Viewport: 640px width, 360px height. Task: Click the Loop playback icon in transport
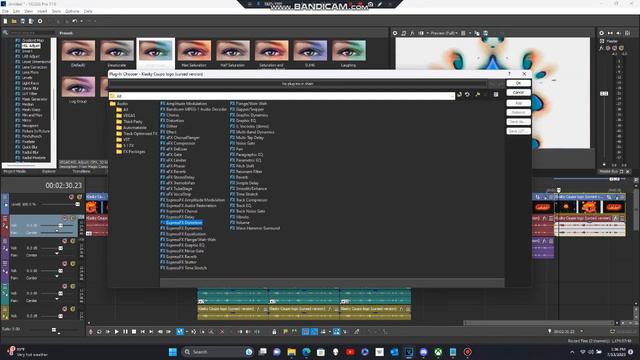(99, 332)
